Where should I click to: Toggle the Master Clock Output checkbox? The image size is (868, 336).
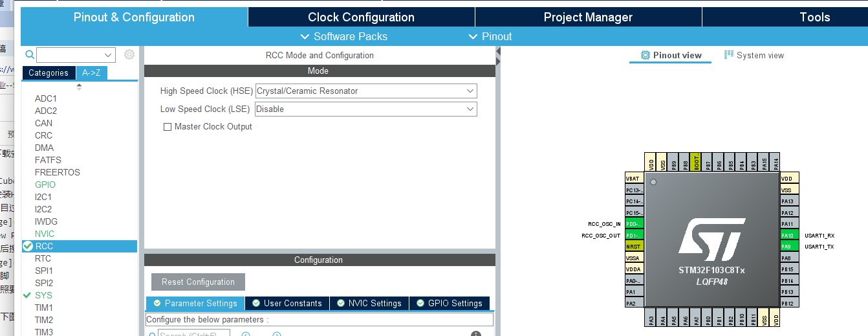pyautogui.click(x=168, y=127)
